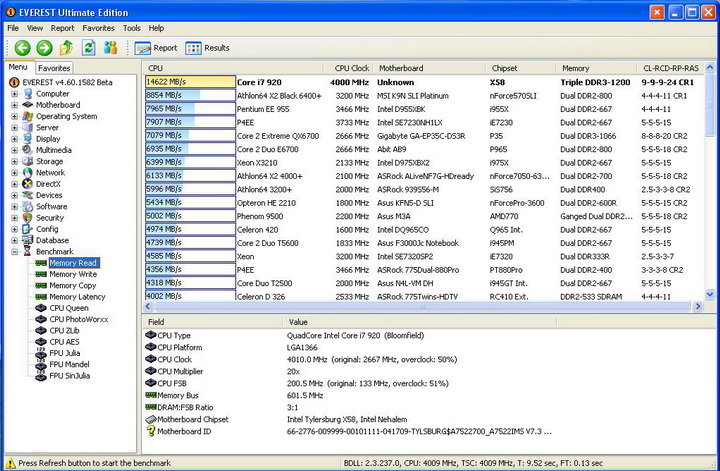Open the Tools menu
Screen dimensions: 720x471
click(x=131, y=28)
